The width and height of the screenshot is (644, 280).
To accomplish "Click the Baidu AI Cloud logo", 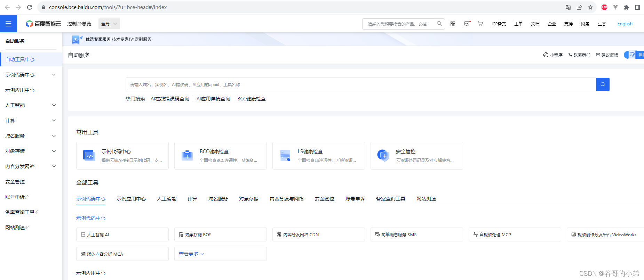I will click(x=43, y=24).
